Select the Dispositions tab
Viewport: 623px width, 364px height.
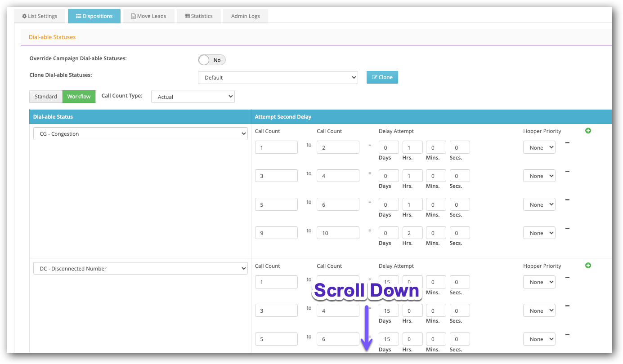(94, 16)
